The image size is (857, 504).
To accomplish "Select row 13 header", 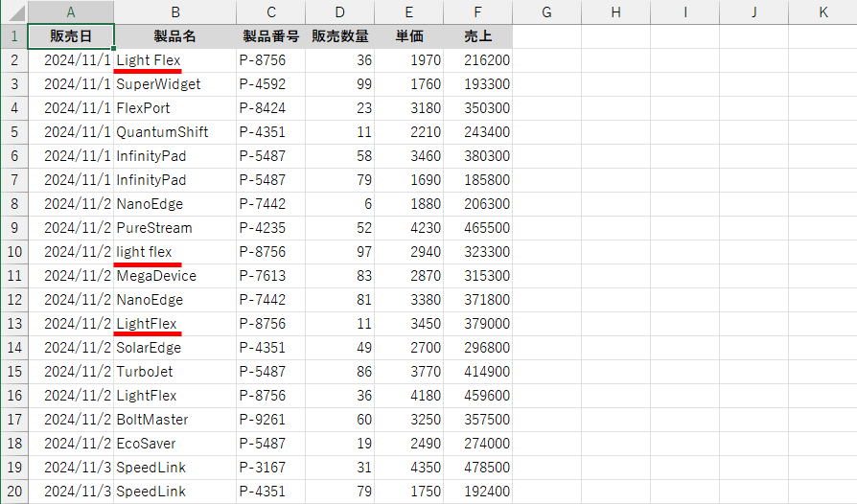I will [x=14, y=324].
